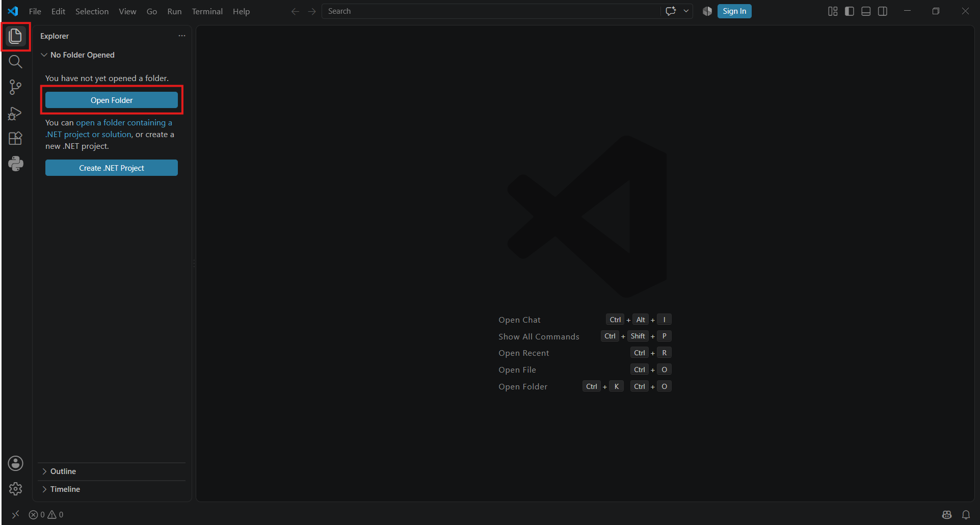Toggle primary side bar visibility
Screen dimensions: 980x525
850,11
